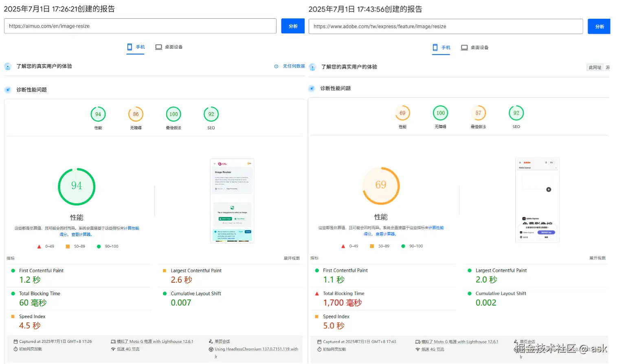
Task: Click the orange square beside aimuo Speed Index
Action: click(13, 316)
